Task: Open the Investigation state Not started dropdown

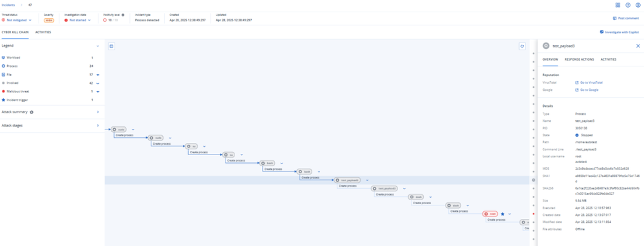Action: point(78,20)
